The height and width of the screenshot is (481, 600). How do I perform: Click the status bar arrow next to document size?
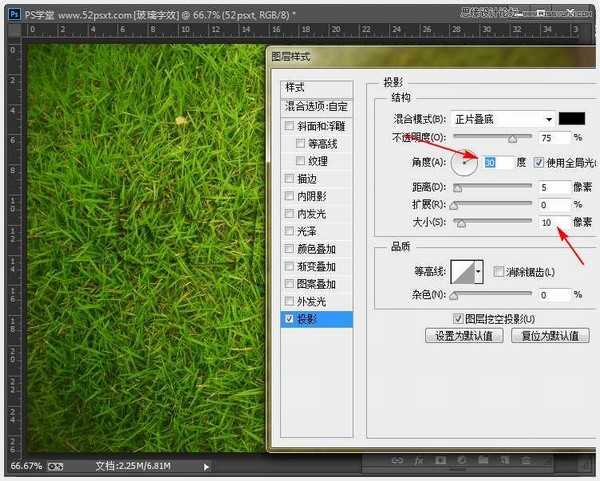[207, 466]
